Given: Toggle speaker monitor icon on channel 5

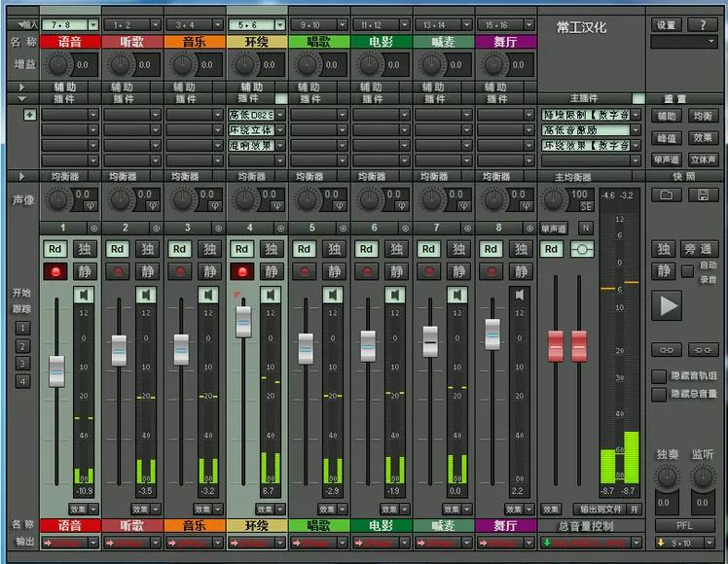Looking at the screenshot, I should (x=333, y=295).
